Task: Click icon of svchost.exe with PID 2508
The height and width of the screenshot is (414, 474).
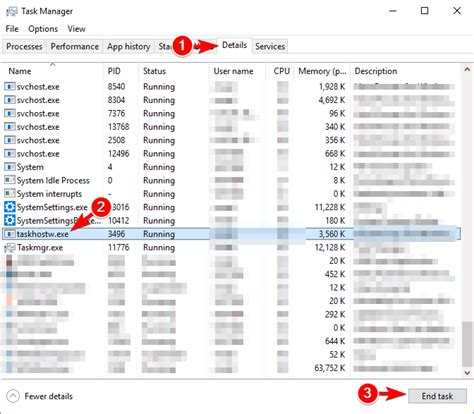Action: [x=10, y=140]
